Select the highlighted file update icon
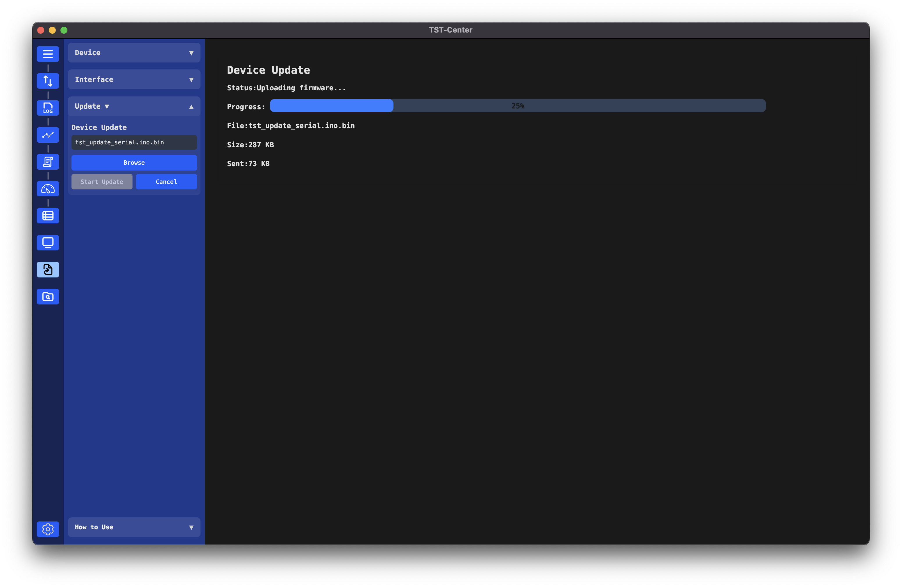 coord(48,270)
